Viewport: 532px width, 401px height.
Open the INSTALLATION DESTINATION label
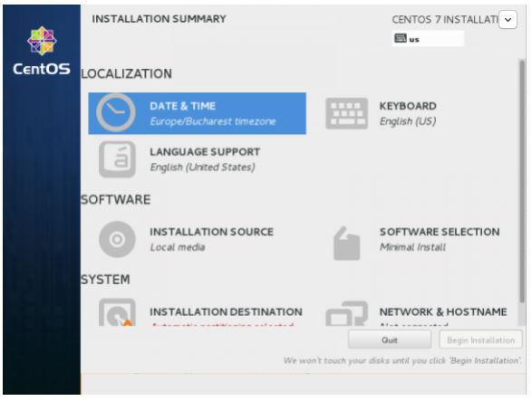click(226, 312)
